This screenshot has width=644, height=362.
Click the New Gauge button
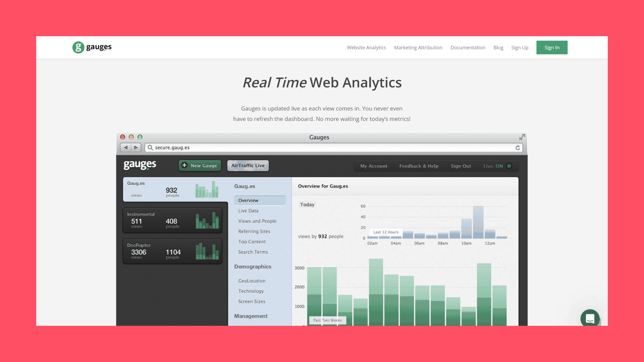click(200, 166)
